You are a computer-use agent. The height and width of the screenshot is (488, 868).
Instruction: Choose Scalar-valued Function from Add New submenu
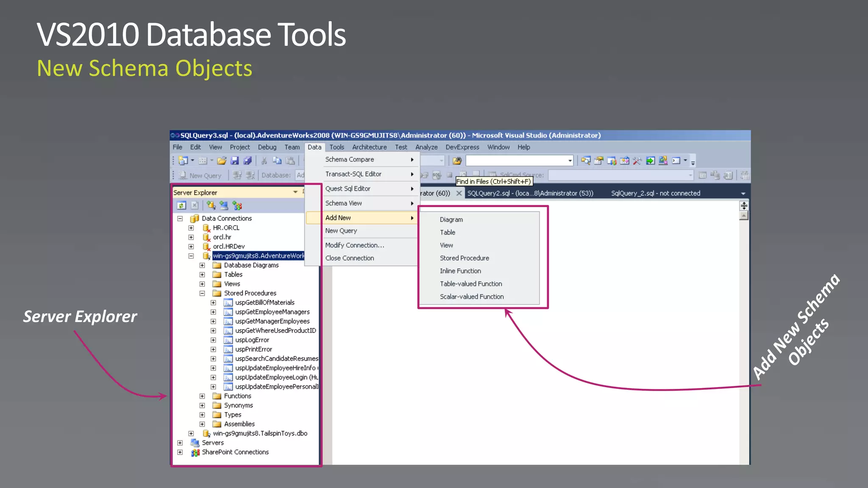pyautogui.click(x=479, y=297)
